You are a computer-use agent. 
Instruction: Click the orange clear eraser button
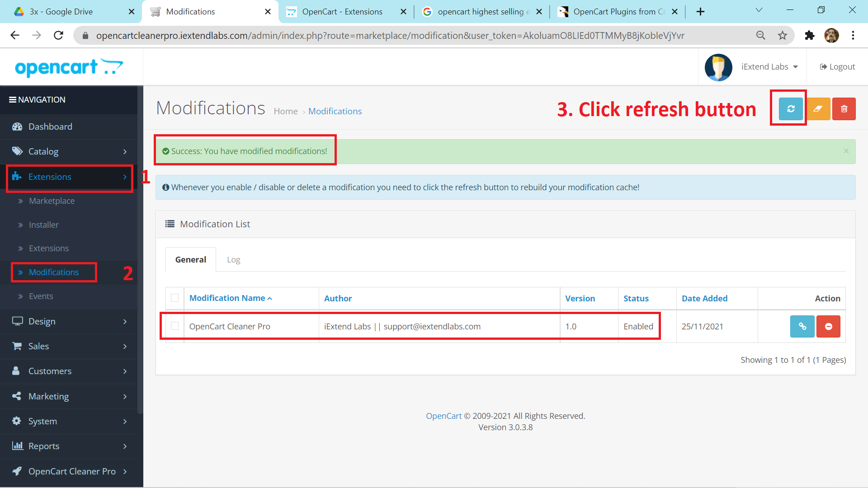click(817, 109)
